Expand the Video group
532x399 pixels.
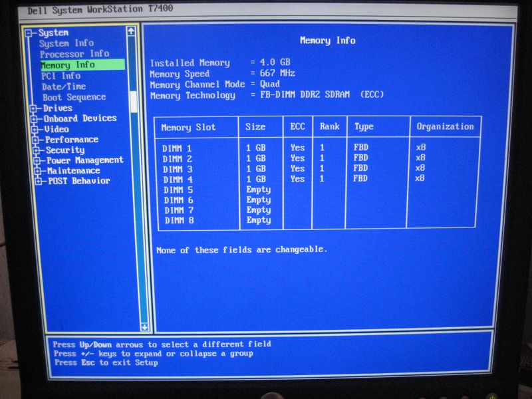tap(35, 130)
